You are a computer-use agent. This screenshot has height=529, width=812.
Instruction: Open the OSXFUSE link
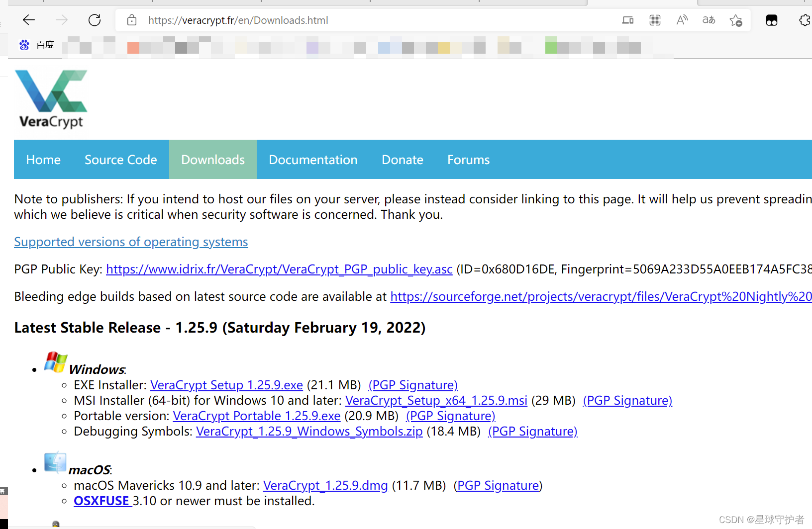[x=102, y=501]
